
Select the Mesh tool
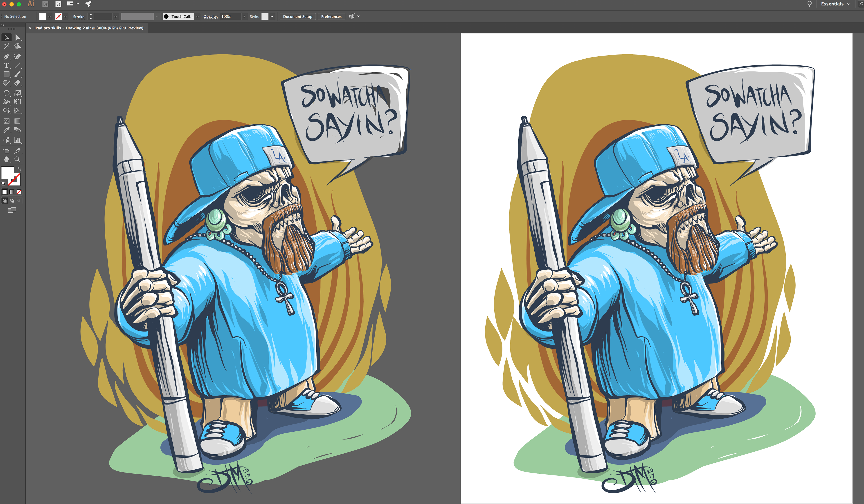click(x=7, y=121)
